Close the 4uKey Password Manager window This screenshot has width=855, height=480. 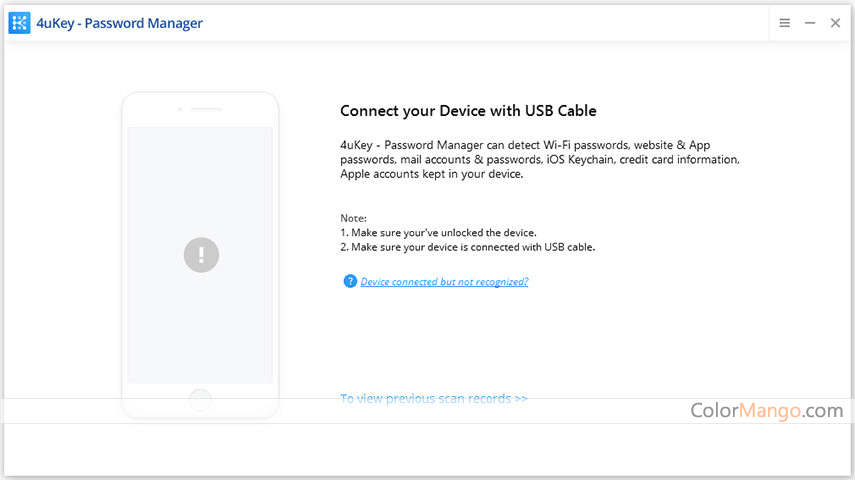click(x=835, y=23)
